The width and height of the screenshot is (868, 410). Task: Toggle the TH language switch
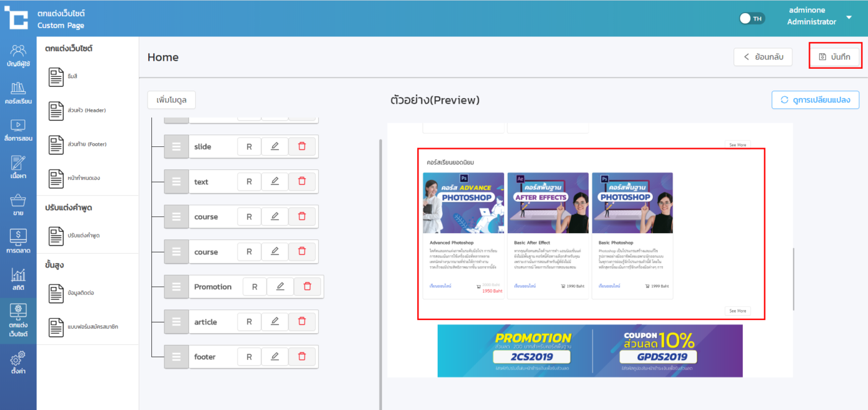(x=752, y=19)
